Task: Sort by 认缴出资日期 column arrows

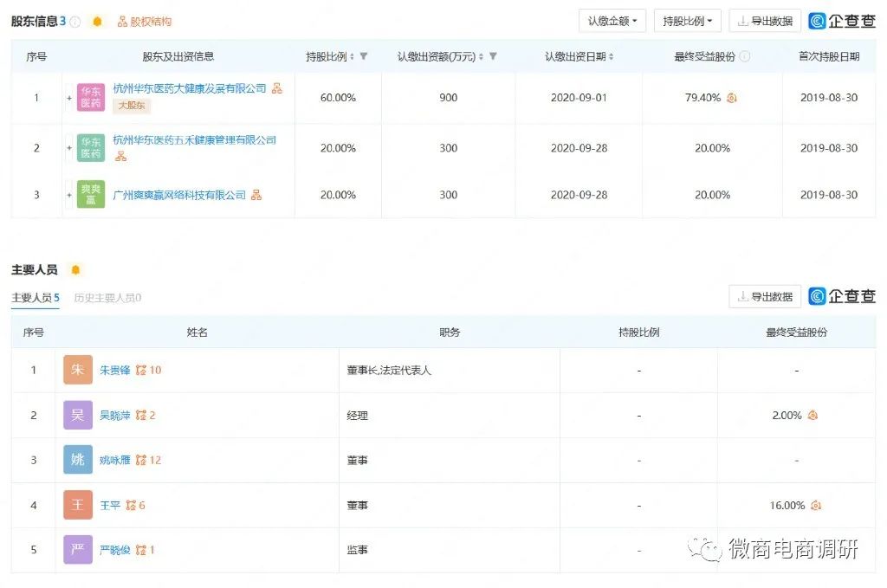Action: point(611,56)
